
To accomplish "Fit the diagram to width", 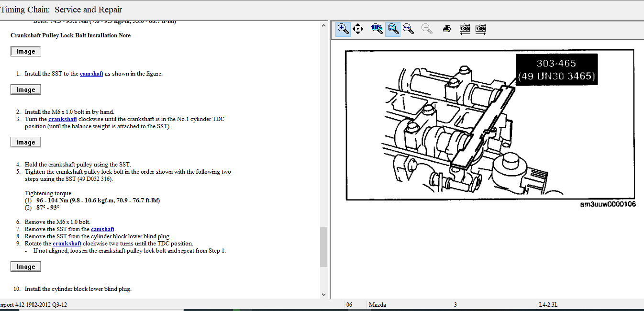I will tap(408, 29).
